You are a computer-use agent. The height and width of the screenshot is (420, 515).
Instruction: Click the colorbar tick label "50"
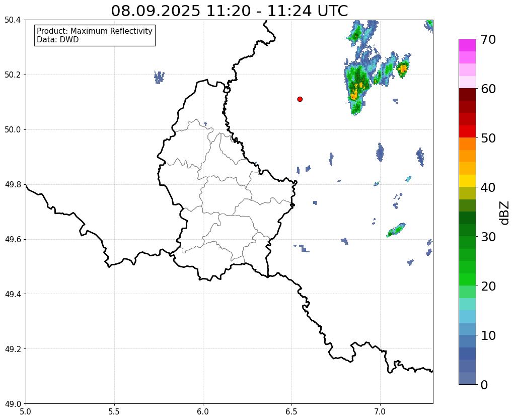[488, 138]
